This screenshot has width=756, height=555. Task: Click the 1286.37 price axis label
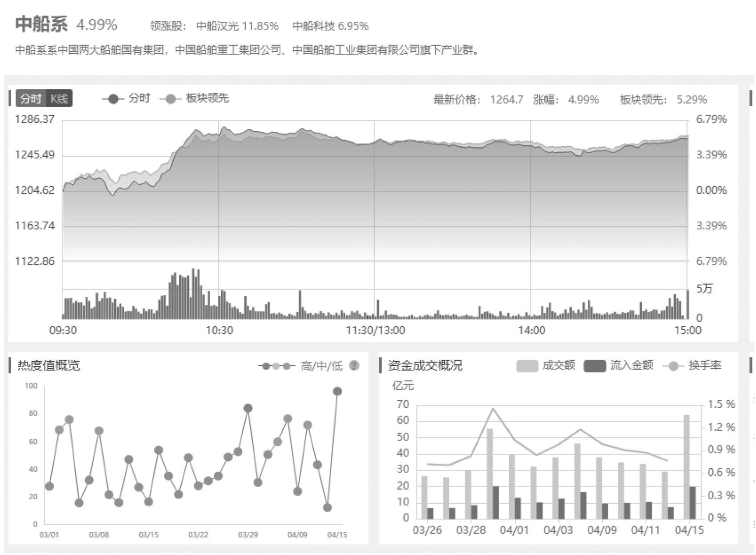click(35, 120)
